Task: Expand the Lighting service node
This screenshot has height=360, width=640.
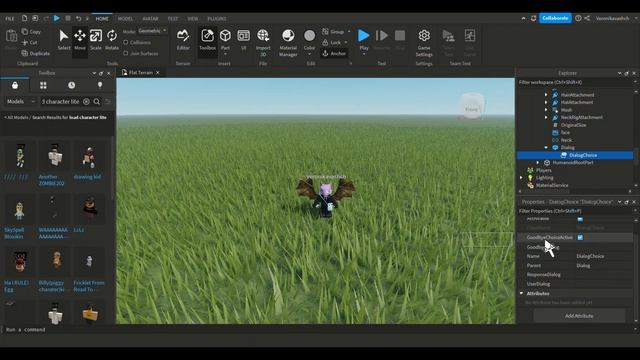Action: click(x=521, y=178)
